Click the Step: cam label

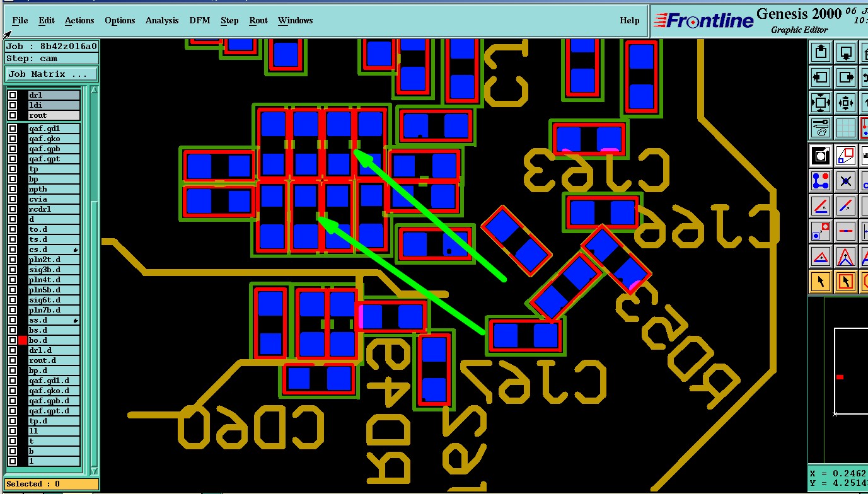[52, 58]
